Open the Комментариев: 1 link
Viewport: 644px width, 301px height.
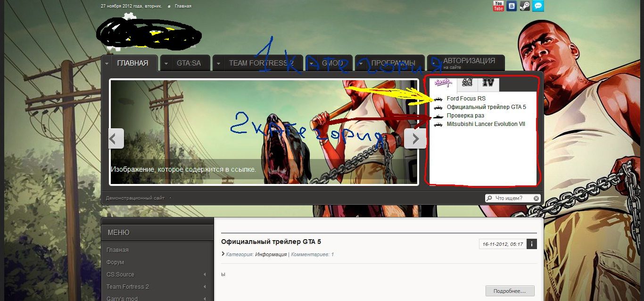312,254
